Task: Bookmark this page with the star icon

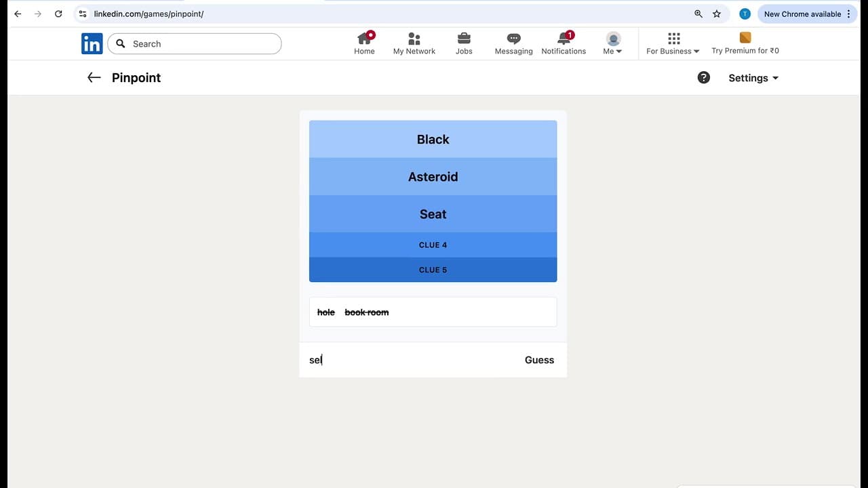Action: click(x=717, y=14)
